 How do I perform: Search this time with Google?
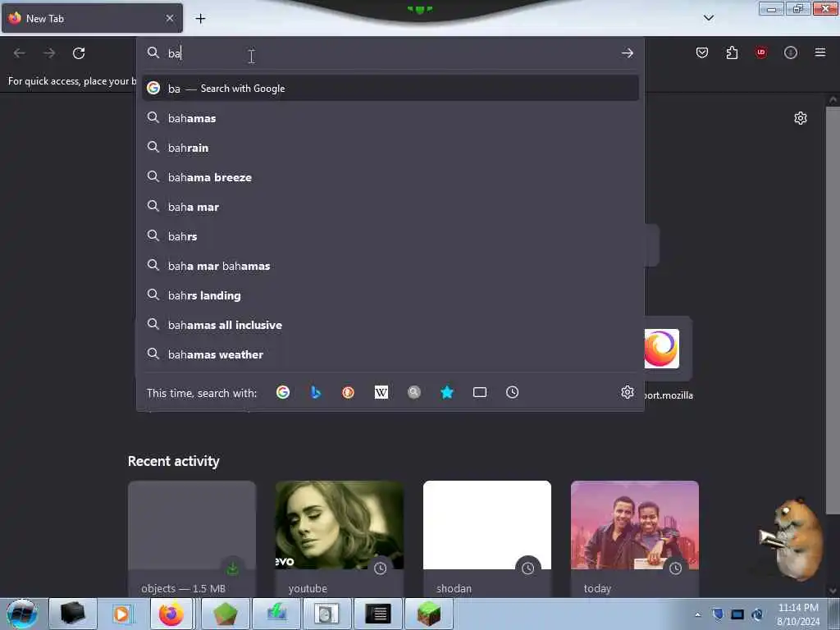pyautogui.click(x=283, y=392)
